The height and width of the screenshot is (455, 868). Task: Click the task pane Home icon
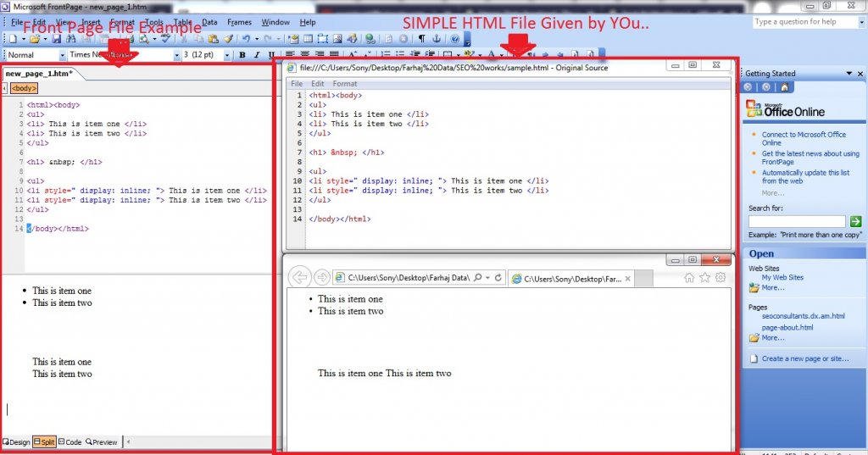coord(785,87)
